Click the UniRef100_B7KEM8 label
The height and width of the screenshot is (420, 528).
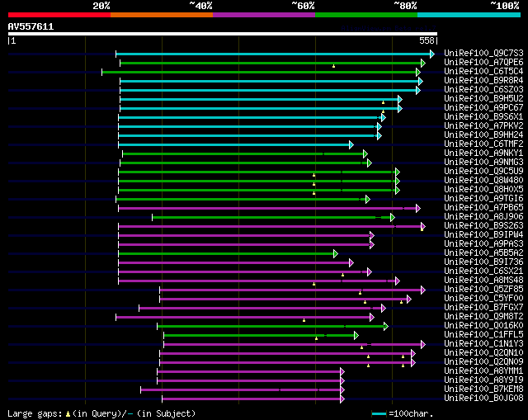click(483, 389)
